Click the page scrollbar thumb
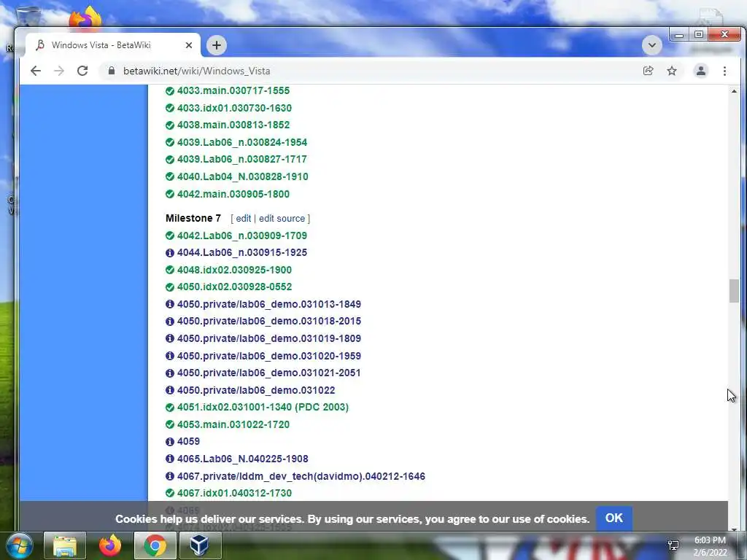The width and height of the screenshot is (747, 560). tap(734, 291)
